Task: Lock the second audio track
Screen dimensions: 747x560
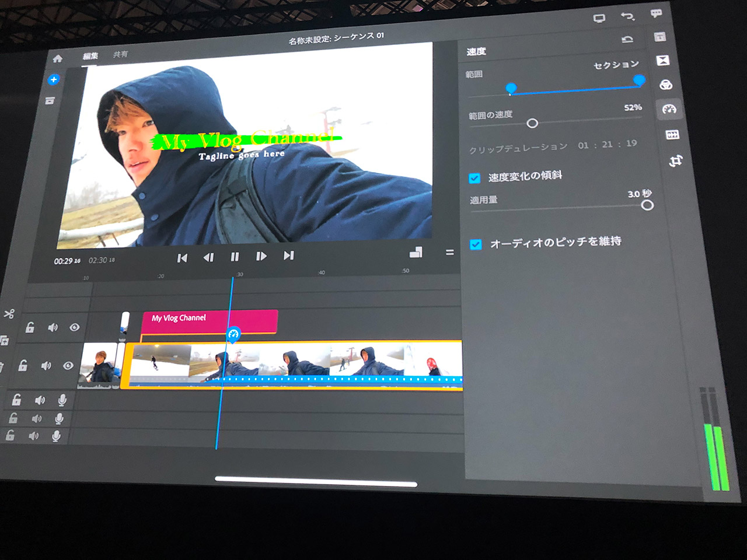Action: pos(13,418)
